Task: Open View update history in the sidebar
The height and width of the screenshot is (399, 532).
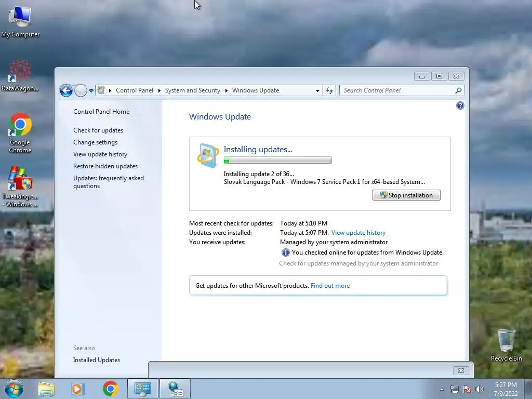Action: (100, 154)
